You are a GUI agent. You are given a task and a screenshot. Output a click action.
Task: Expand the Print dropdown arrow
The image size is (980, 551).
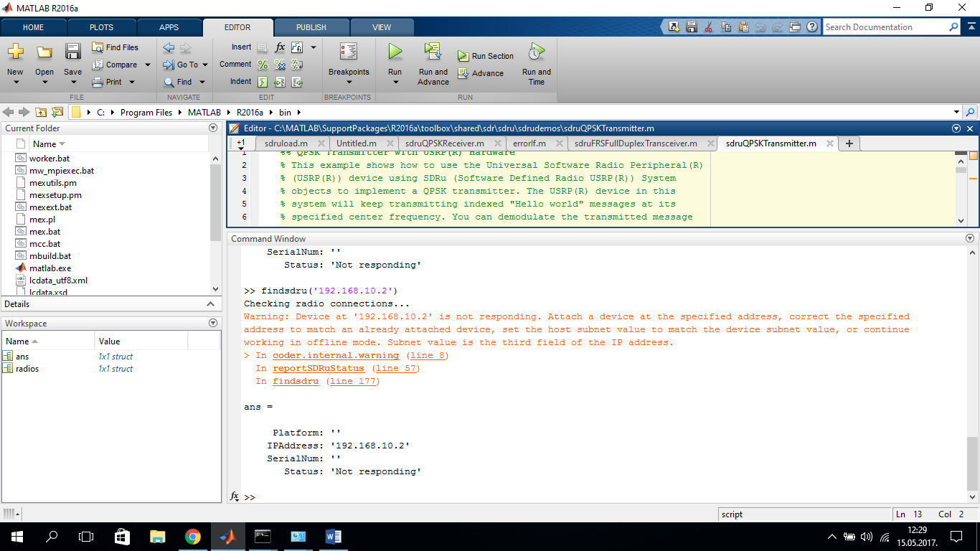(131, 82)
